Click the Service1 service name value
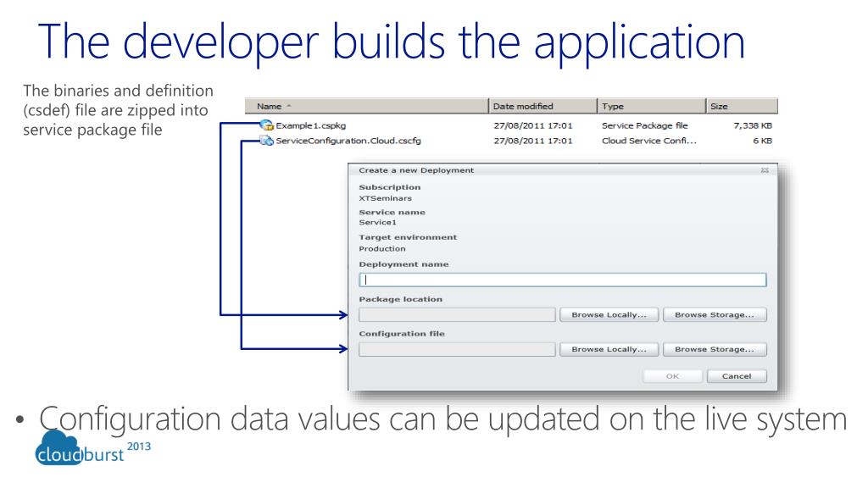Screen dimensions: 868x488 pyautogui.click(x=377, y=223)
